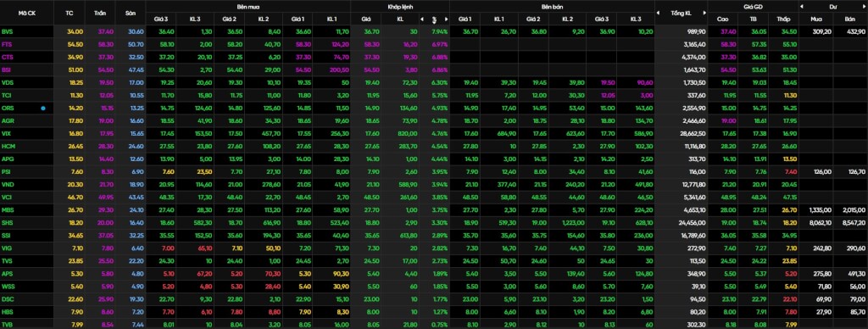Sort by the Trần ceiling price header
The image size is (868, 329).
(x=101, y=13)
